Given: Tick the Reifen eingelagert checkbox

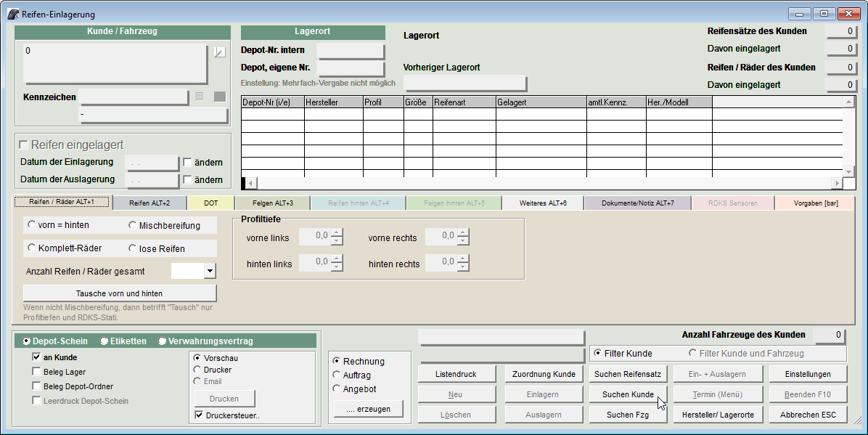Looking at the screenshot, I should pos(23,145).
